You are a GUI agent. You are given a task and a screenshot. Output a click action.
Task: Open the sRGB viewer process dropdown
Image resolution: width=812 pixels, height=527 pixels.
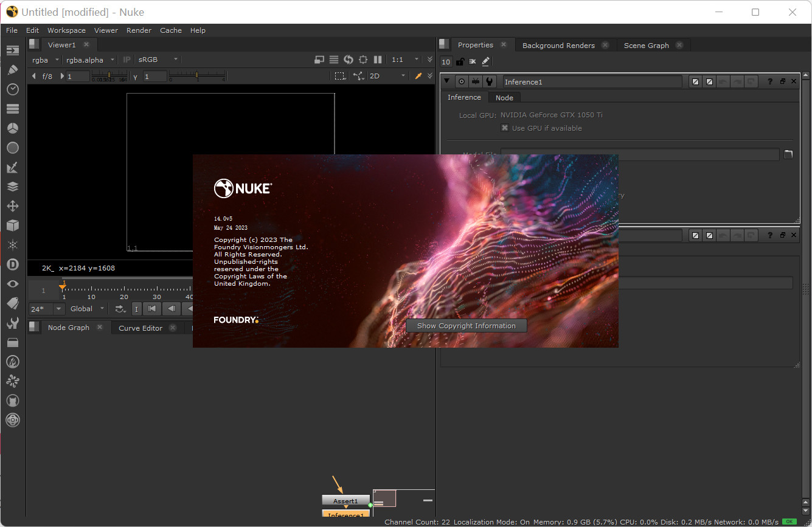158,60
